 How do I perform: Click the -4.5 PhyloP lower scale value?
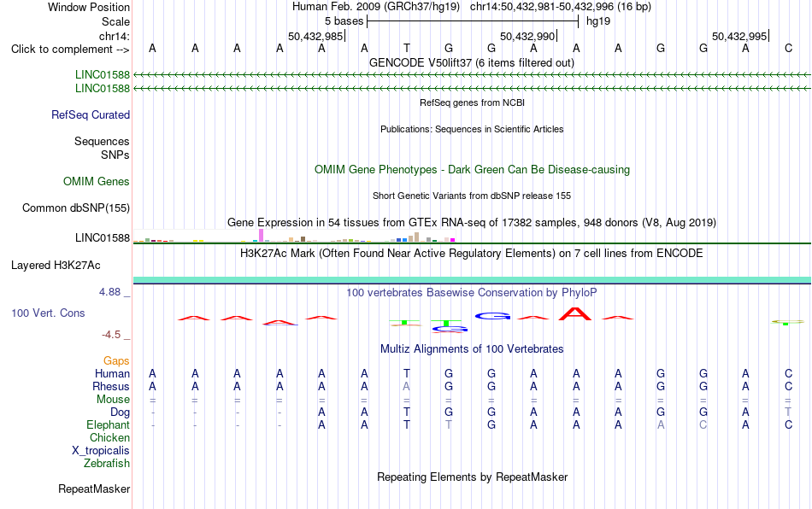(111, 335)
